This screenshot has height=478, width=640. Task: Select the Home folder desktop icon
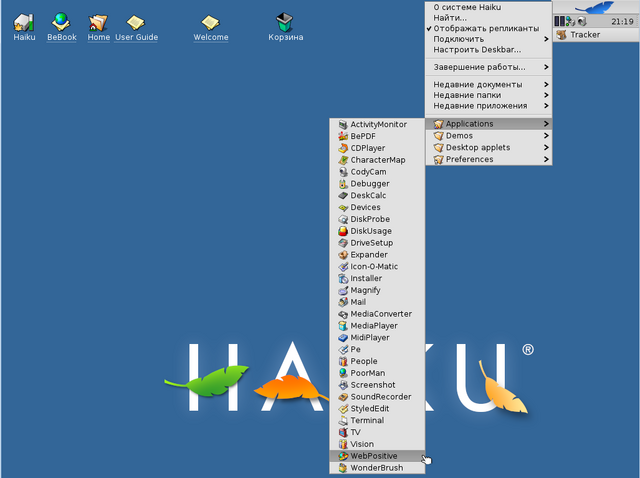pos(98,27)
